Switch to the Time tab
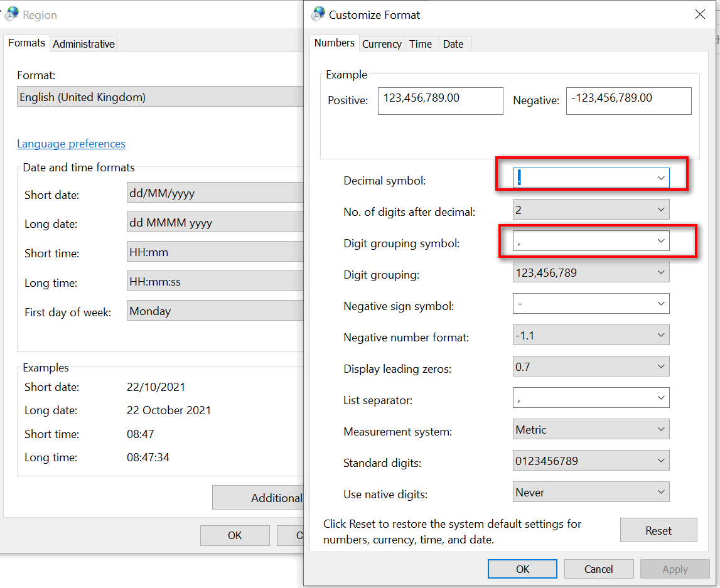Screen dimensions: 720x588 420,44
